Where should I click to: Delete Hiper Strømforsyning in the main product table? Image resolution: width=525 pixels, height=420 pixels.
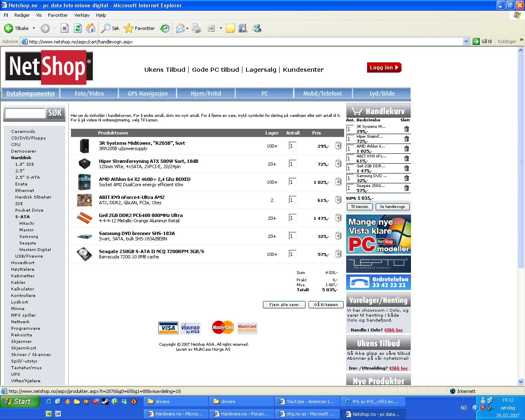338,164
